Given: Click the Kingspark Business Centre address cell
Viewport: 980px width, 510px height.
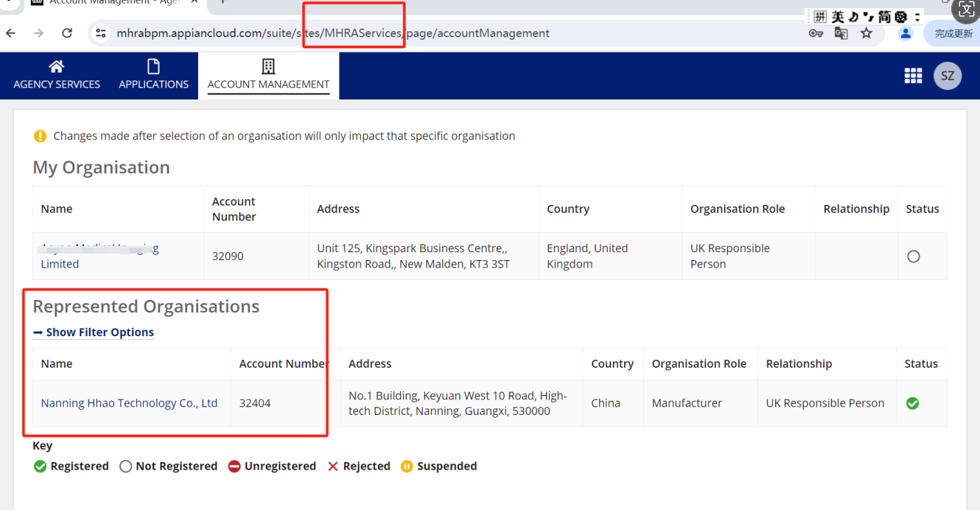Looking at the screenshot, I should 423,256.
